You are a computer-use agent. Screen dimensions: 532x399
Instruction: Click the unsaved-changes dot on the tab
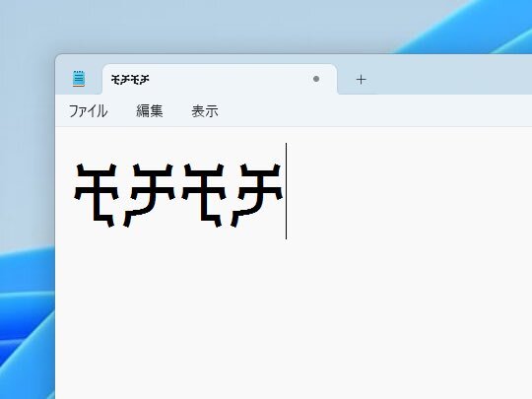(316, 79)
